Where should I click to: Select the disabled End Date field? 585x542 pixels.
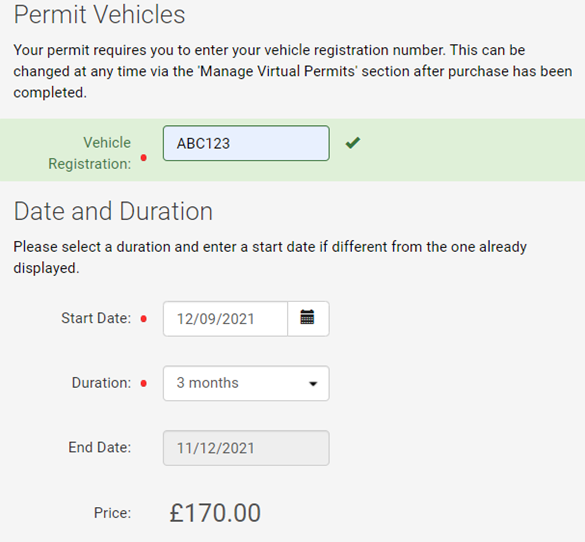[246, 448]
